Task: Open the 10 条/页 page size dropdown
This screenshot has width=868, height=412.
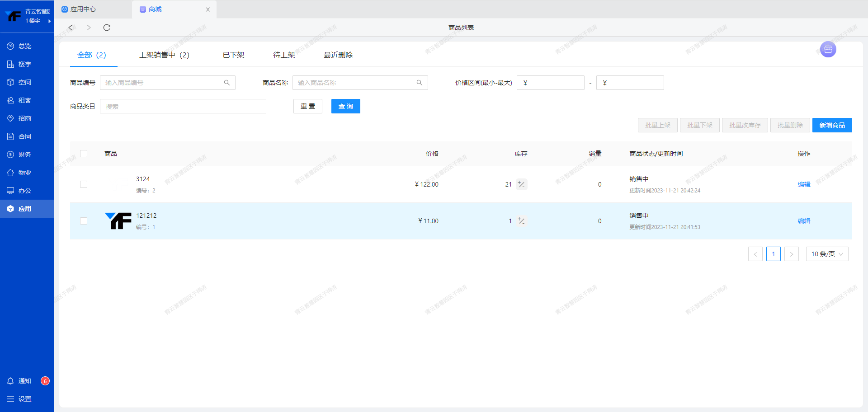Action: tap(827, 254)
